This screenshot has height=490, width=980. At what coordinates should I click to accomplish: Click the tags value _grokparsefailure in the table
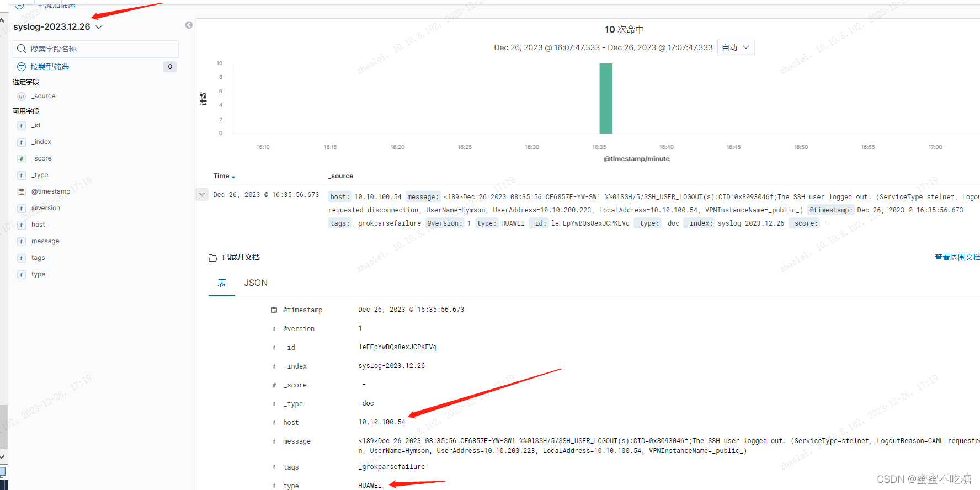(391, 467)
